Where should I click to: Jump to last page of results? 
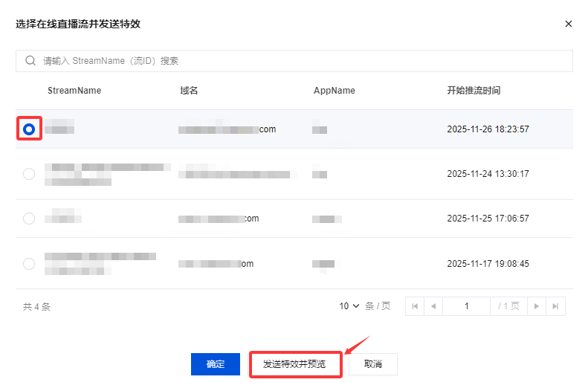pos(555,306)
